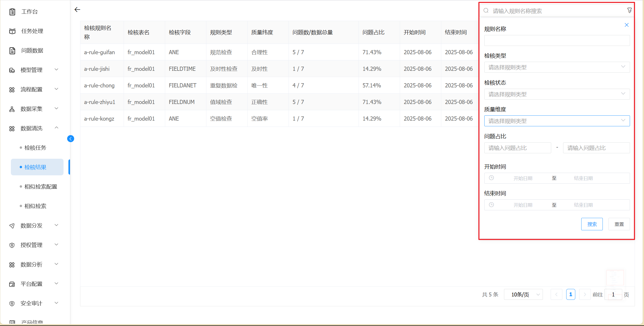Click the clock icon in 开始时间 field

491,178
